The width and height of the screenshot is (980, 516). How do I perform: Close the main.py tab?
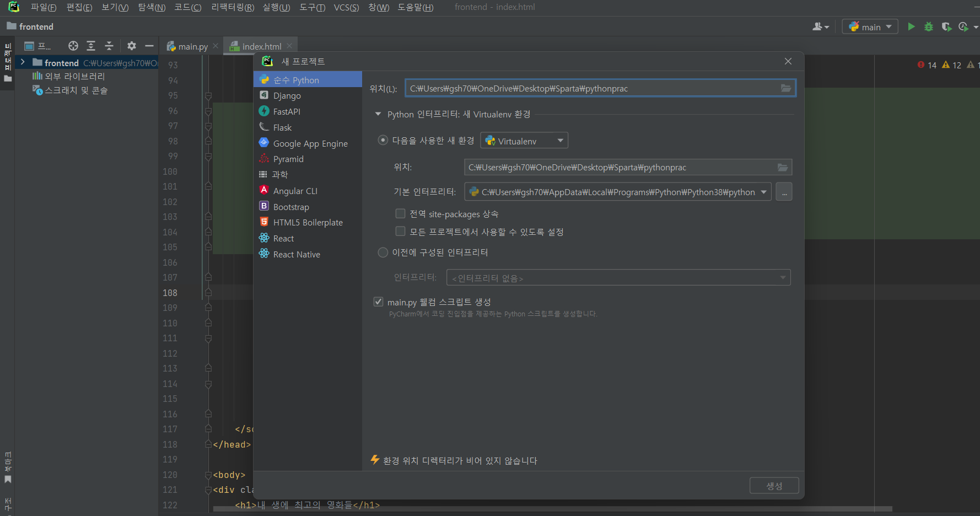tap(216, 46)
